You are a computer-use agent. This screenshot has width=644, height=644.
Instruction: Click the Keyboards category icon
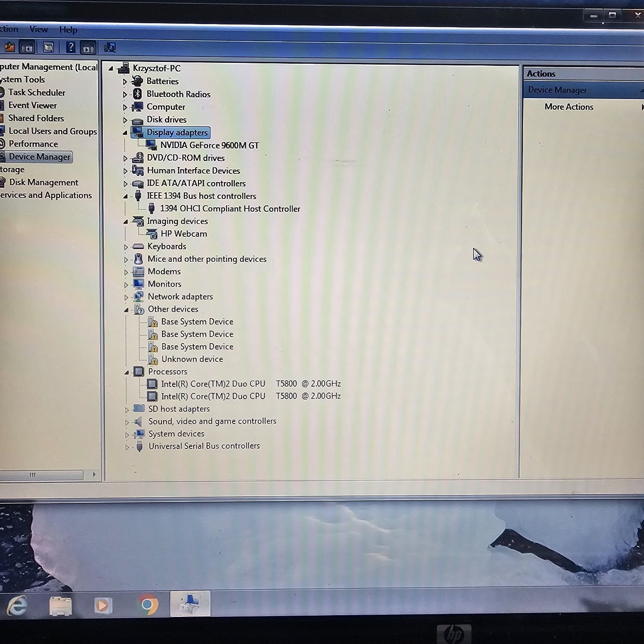138,246
